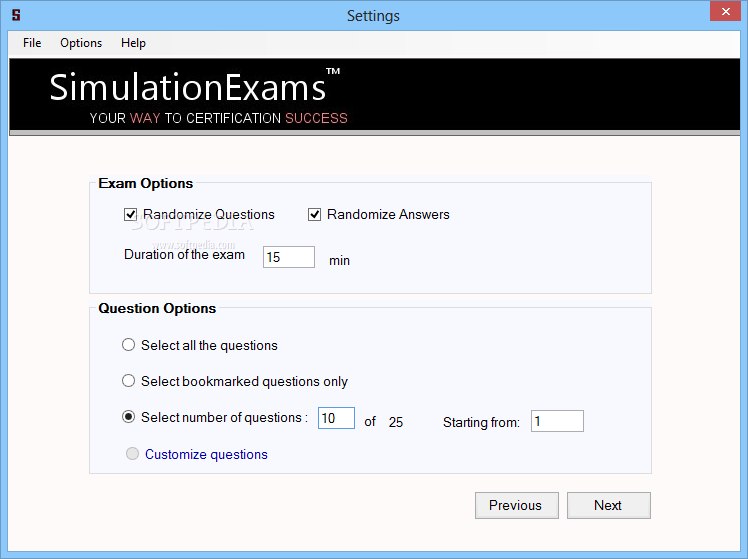The width and height of the screenshot is (748, 559).
Task: Click the 'min' unit label
Action: 339,260
